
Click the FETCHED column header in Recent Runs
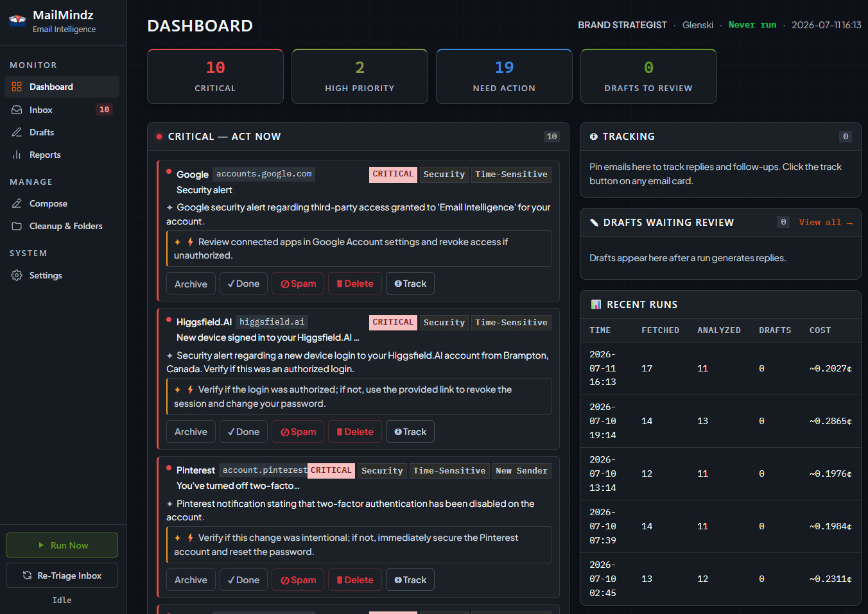(x=660, y=330)
